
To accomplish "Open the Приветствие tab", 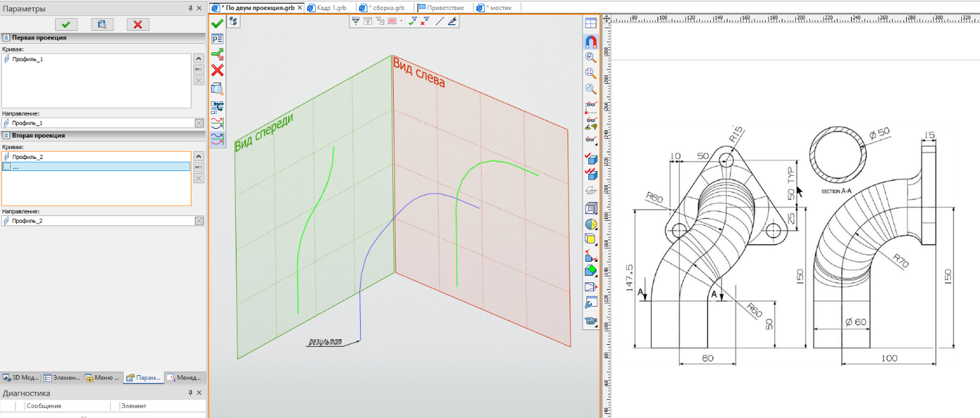I will (x=441, y=7).
